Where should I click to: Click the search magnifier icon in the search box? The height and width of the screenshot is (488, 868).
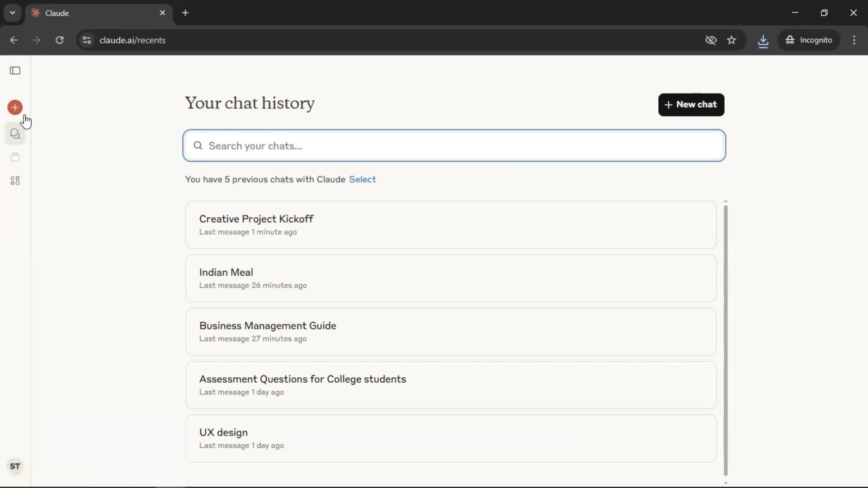coord(198,145)
